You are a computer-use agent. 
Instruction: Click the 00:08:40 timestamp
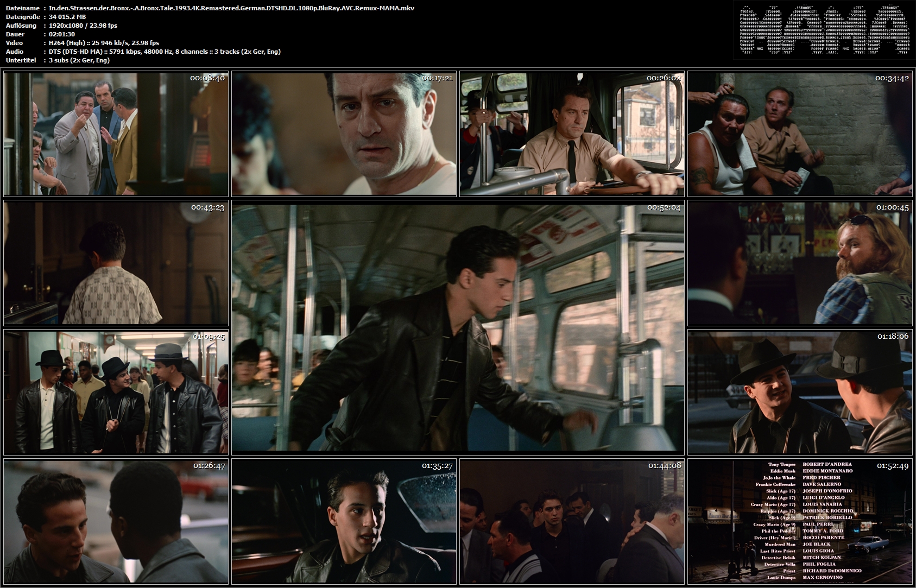tap(207, 78)
